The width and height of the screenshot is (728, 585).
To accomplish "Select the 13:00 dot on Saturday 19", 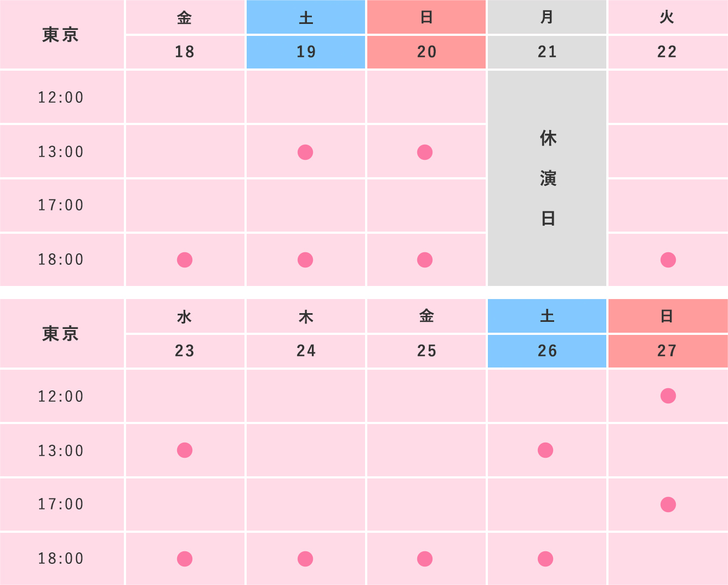I will click(x=305, y=152).
